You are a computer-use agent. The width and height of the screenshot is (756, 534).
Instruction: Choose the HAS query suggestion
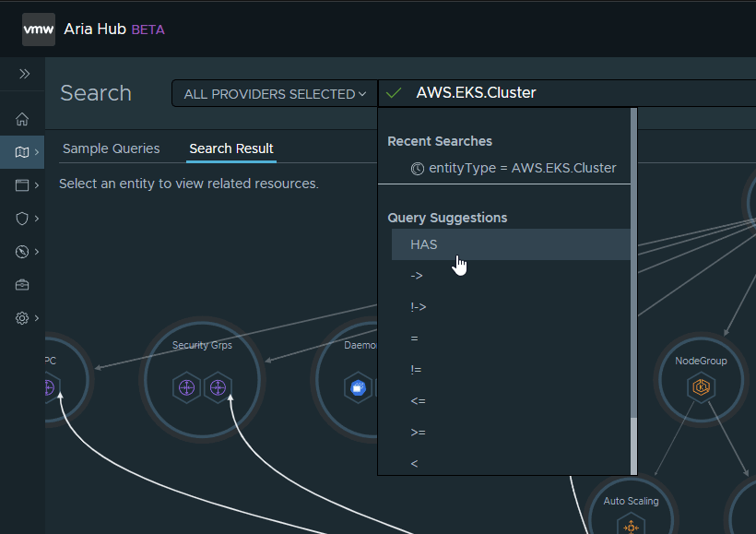click(x=424, y=244)
